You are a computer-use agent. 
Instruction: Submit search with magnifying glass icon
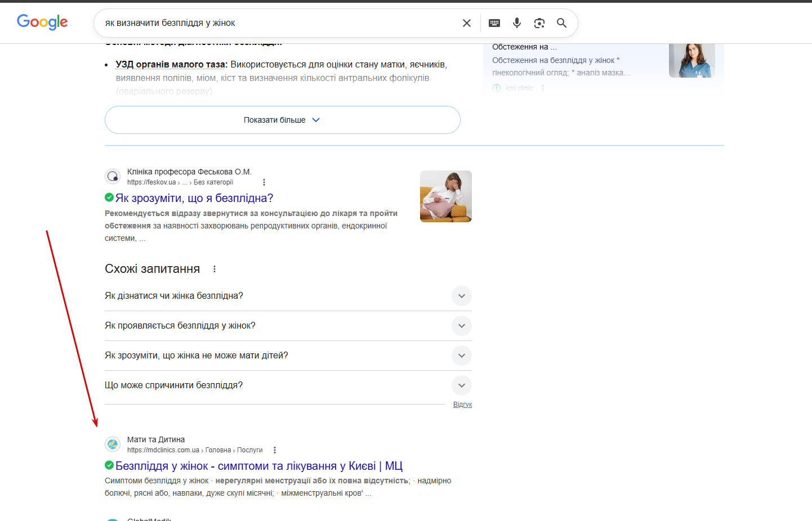[561, 23]
